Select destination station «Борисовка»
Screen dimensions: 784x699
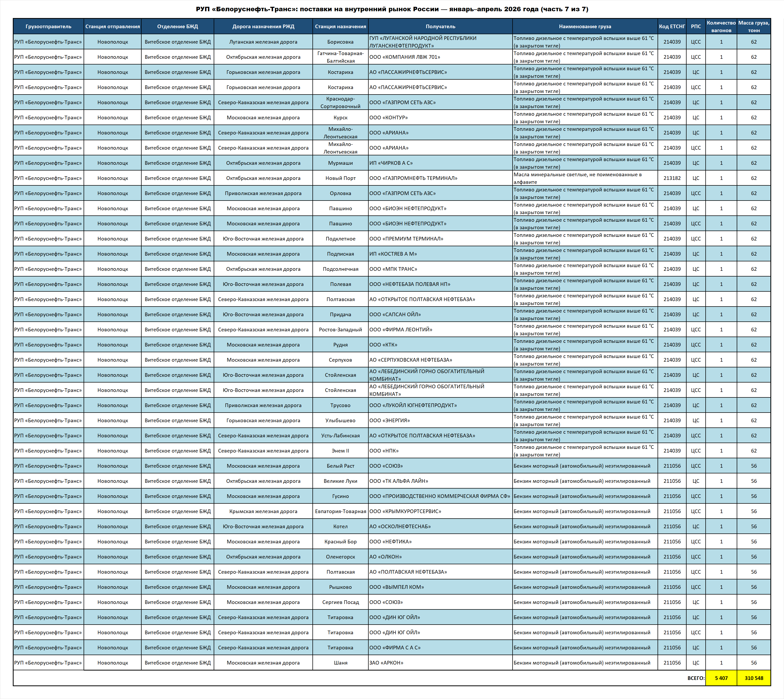[x=340, y=42]
